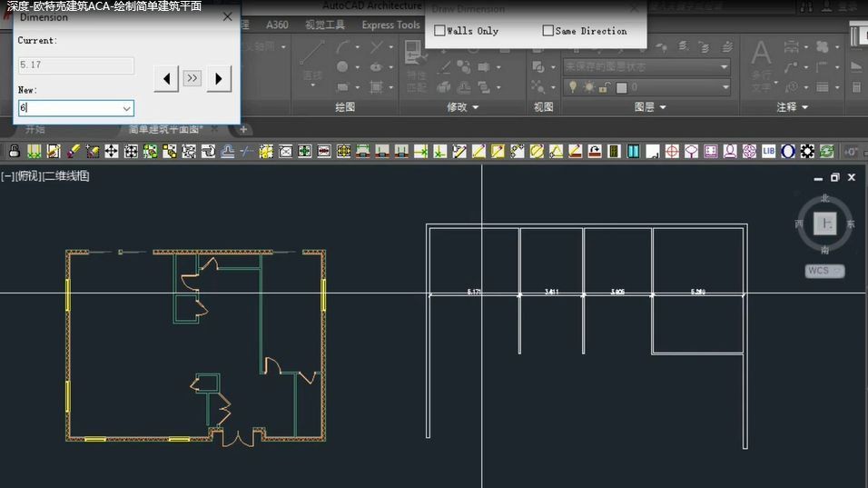Toggle the layer freeze sun icon

tap(589, 87)
